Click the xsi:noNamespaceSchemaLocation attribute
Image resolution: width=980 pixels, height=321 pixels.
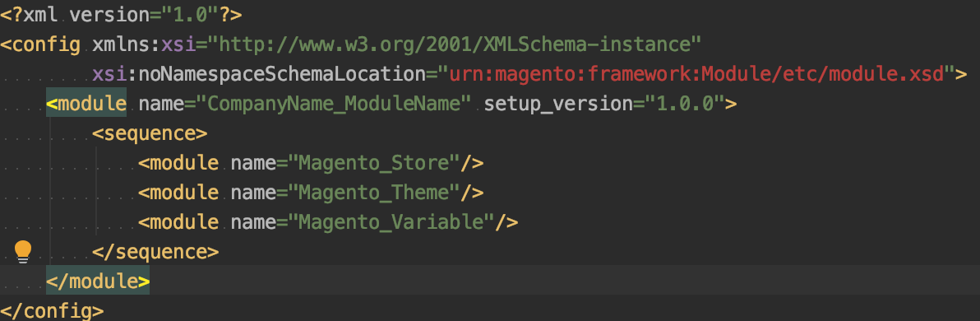[259, 74]
